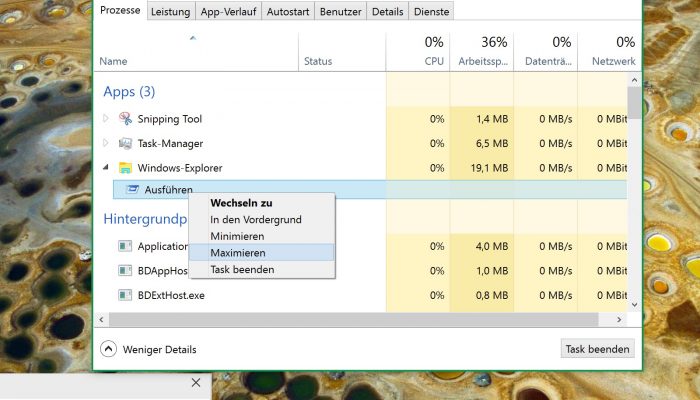
Task: Click the Application process icon
Action: tap(125, 246)
